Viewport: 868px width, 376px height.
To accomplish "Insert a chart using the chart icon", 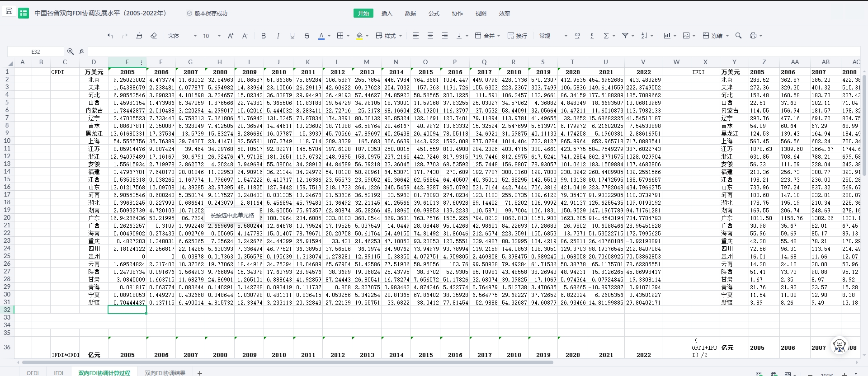I will pyautogui.click(x=667, y=36).
